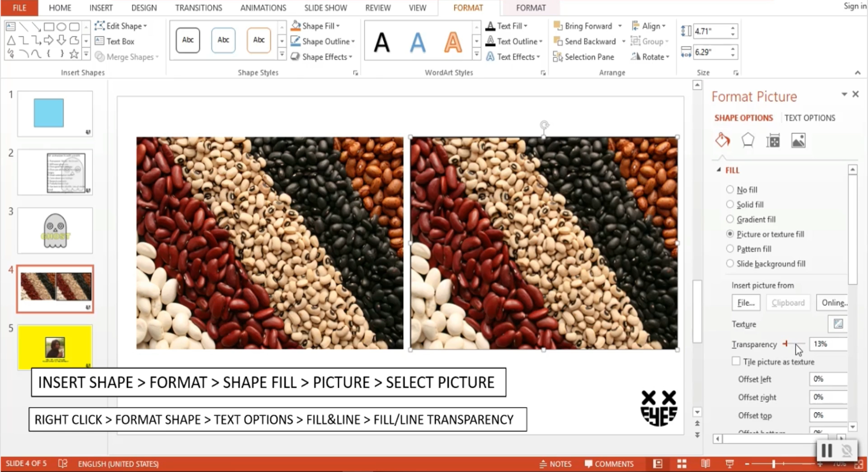Enable Tile picture as texture checkbox
This screenshot has height=472, width=868.
[736, 361]
